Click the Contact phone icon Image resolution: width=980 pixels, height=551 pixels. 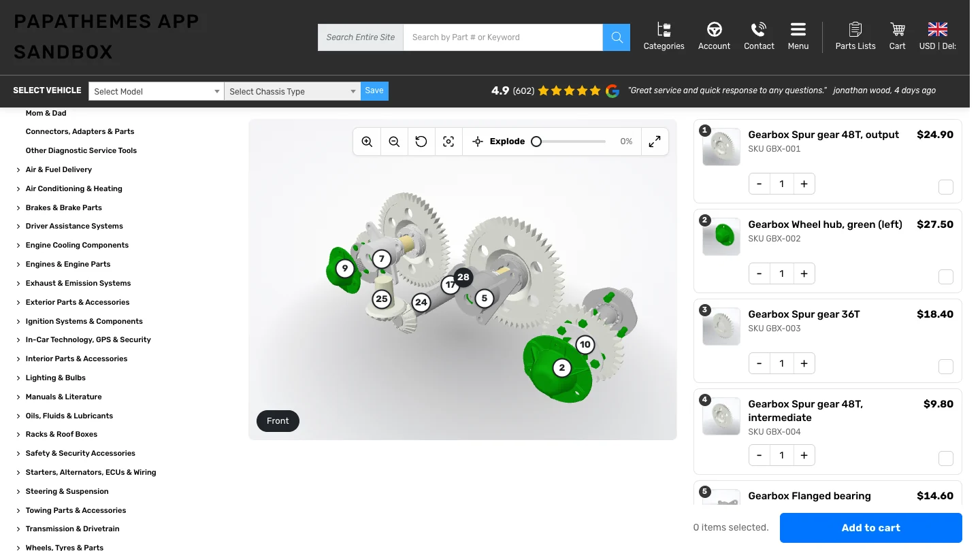[x=759, y=37]
